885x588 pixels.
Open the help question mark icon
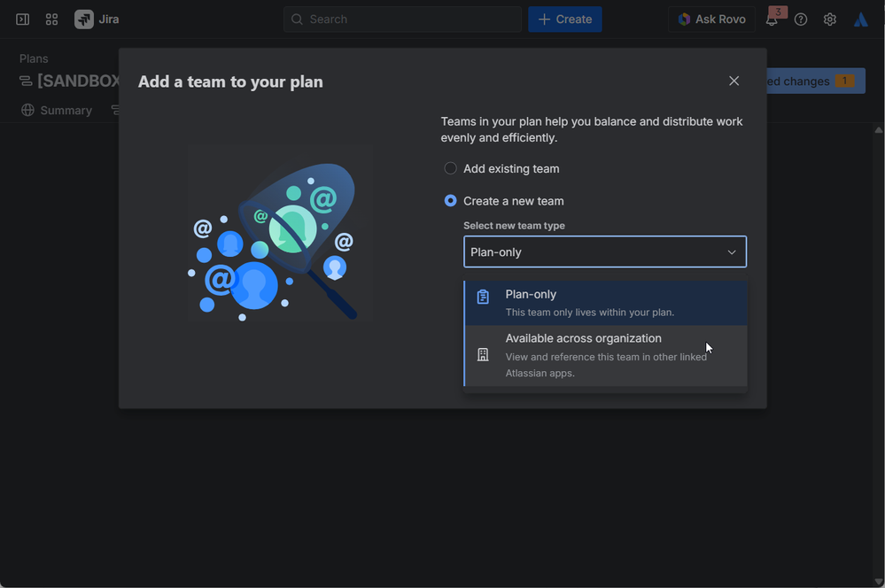click(x=800, y=19)
